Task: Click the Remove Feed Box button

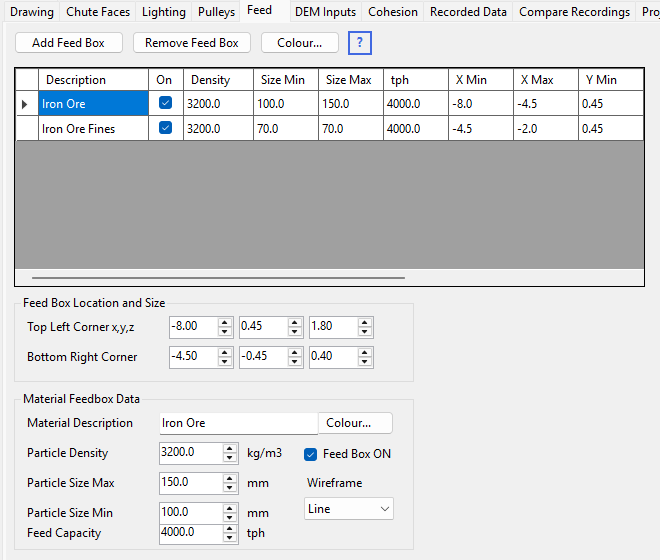Action: pyautogui.click(x=192, y=43)
